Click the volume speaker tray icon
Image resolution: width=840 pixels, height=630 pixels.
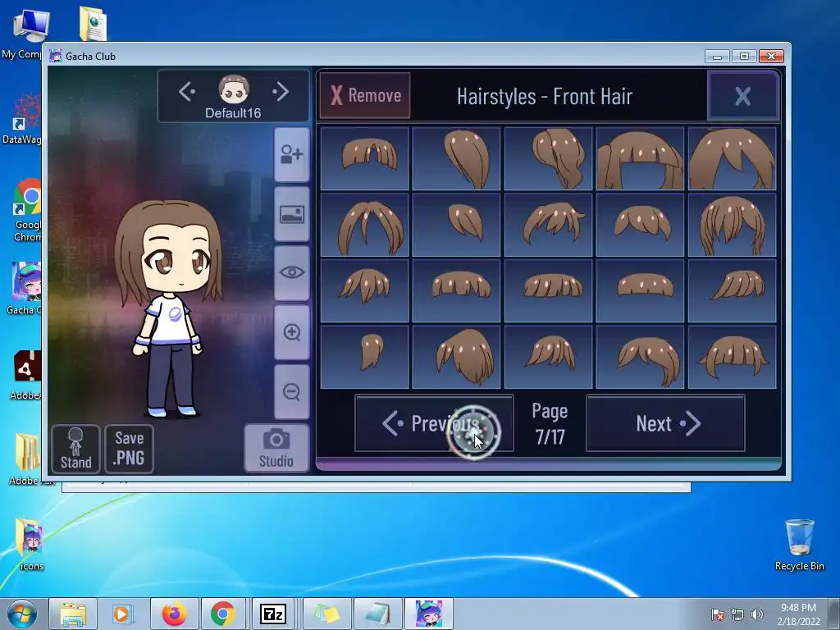(757, 614)
